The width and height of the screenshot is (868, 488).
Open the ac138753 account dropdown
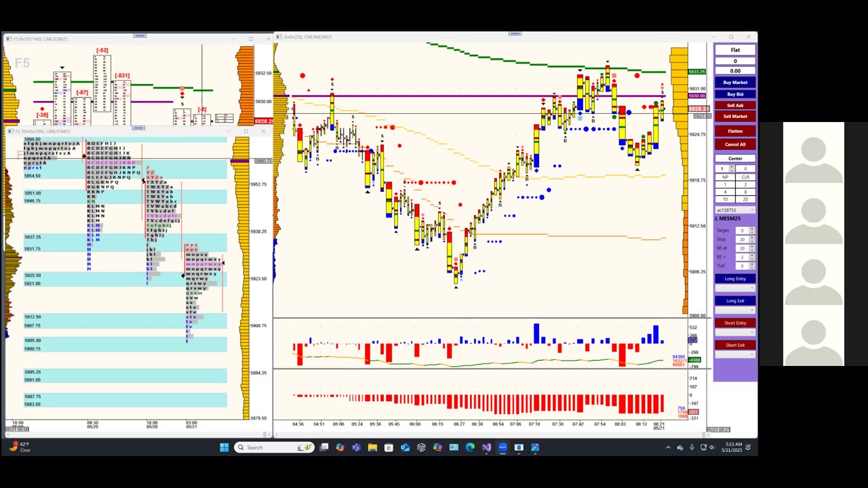coord(735,210)
